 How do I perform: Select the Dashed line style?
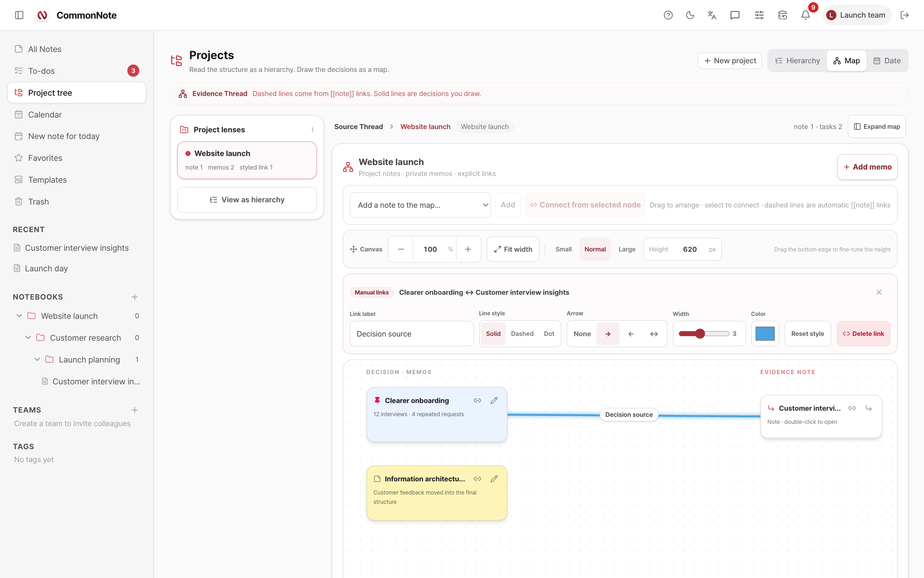coord(522,334)
